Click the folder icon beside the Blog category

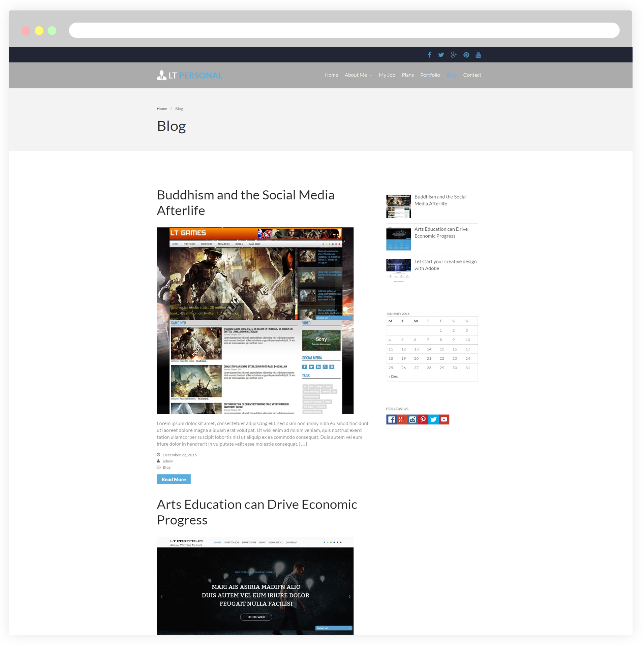(x=159, y=467)
